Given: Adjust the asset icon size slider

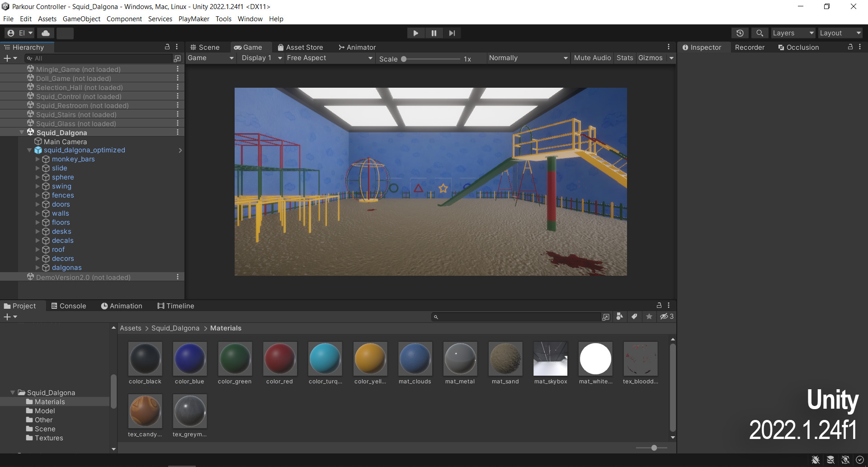Looking at the screenshot, I should pyautogui.click(x=651, y=448).
